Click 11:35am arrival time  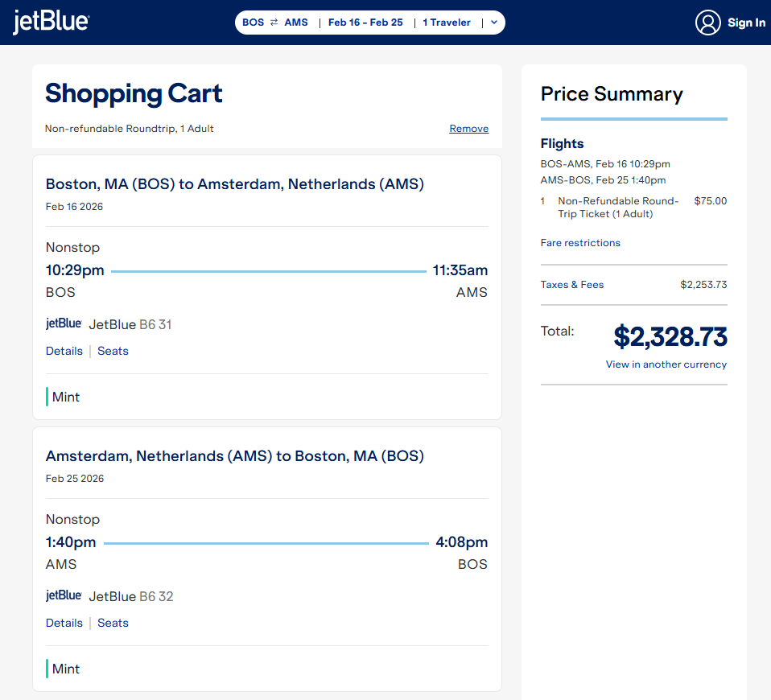460,270
